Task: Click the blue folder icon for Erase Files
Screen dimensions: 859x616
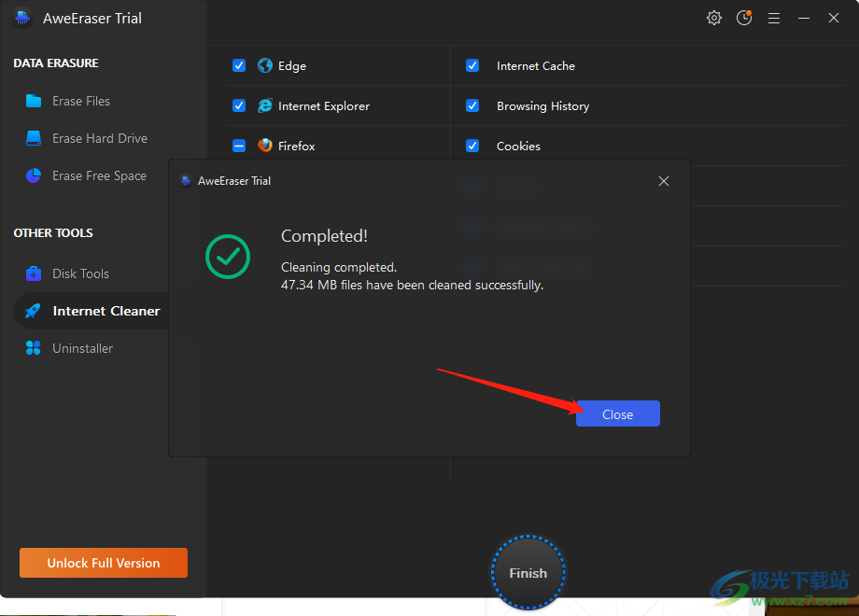Action: (34, 101)
